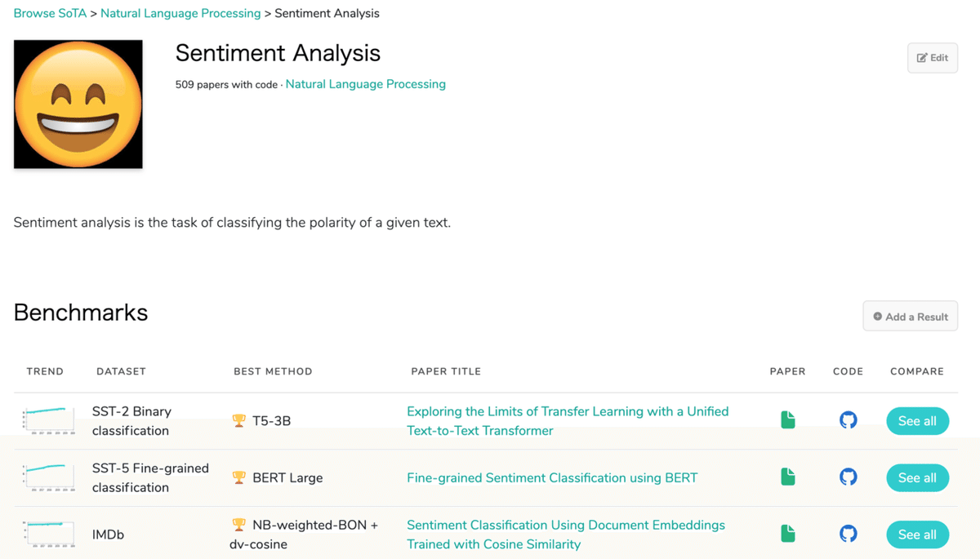
Task: Open paper icon for SST-2 Binary classification
Action: click(x=787, y=420)
